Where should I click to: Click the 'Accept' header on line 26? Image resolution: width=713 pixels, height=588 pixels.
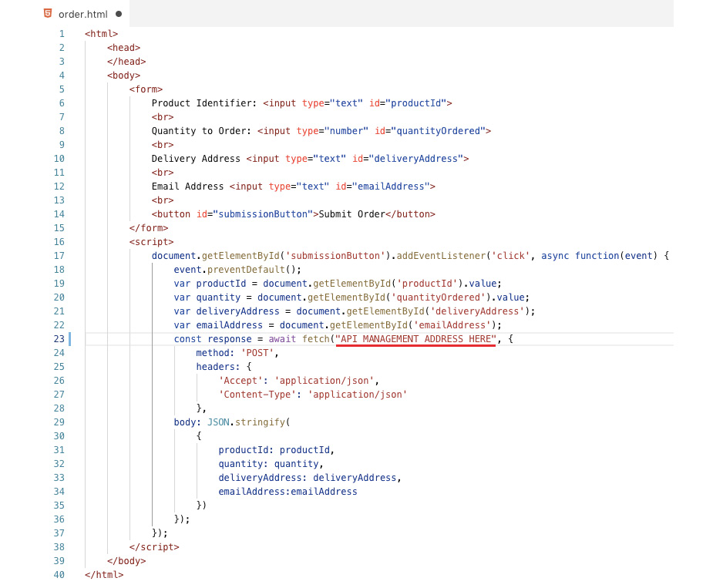(x=240, y=381)
